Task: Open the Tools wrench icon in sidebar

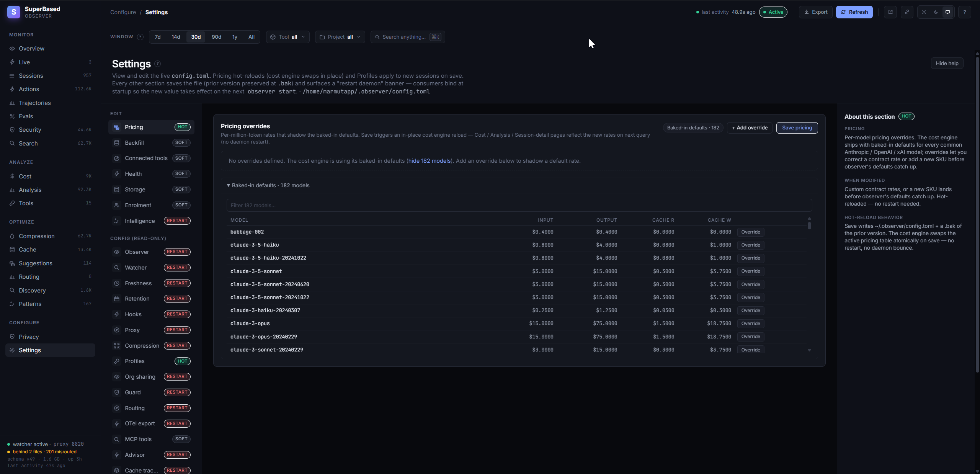Action: [12, 203]
